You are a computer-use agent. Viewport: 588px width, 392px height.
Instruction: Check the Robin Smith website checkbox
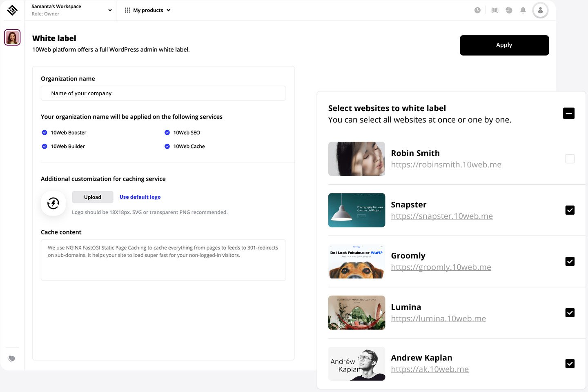(570, 159)
